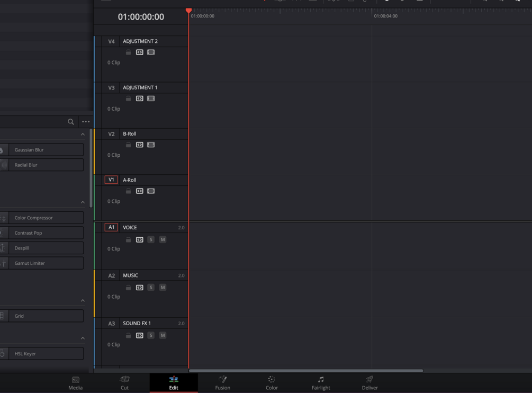
Task: Solo the SOUND FX 1 track
Action: [x=151, y=335]
